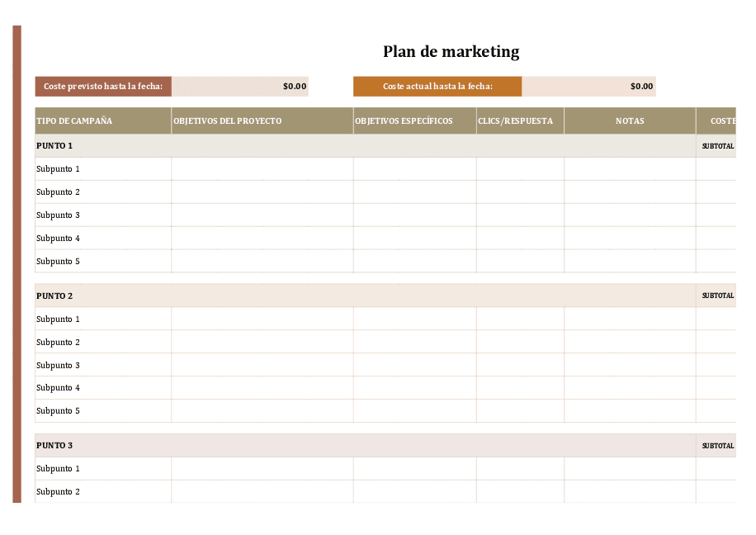Image resolution: width=756 pixels, height=535 pixels.
Task: Click the Coste actual hasta la fecha header
Action: pos(437,86)
